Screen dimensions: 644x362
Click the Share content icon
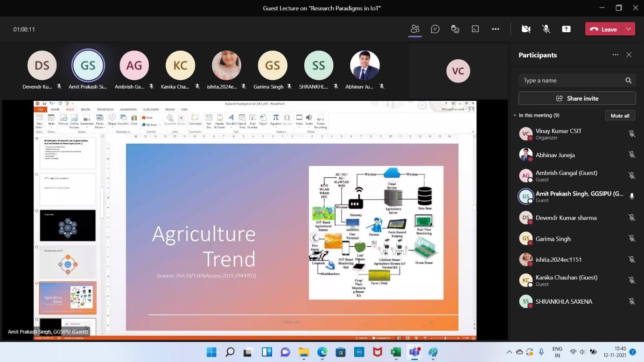point(566,29)
